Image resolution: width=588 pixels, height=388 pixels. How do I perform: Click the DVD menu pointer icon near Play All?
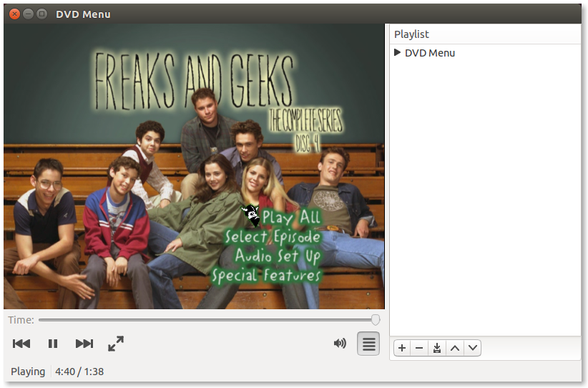pyautogui.click(x=251, y=215)
